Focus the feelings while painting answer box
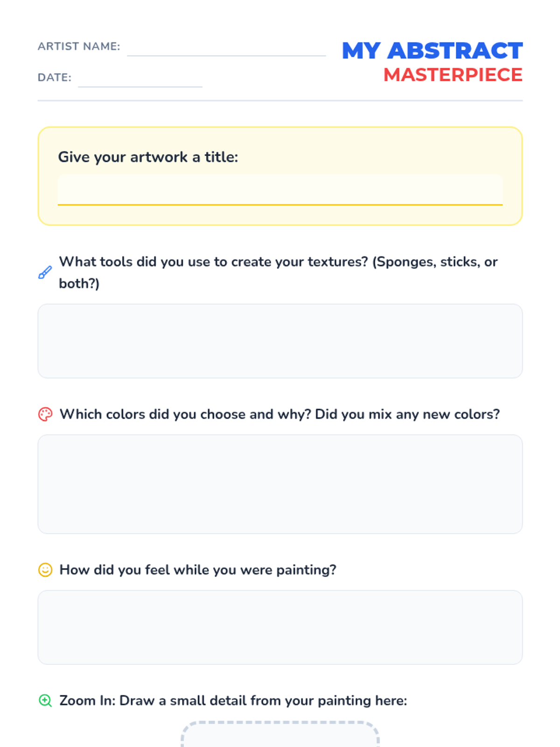 [280, 627]
